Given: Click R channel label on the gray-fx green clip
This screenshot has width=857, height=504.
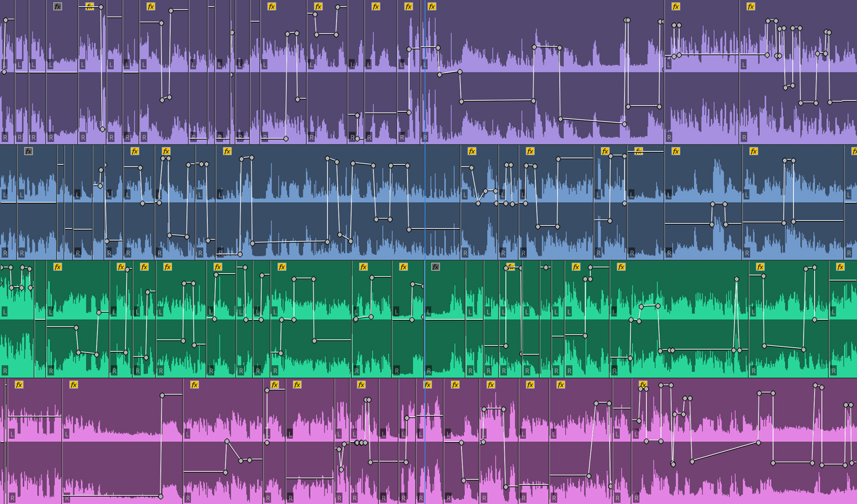Looking at the screenshot, I should pyautogui.click(x=428, y=371).
